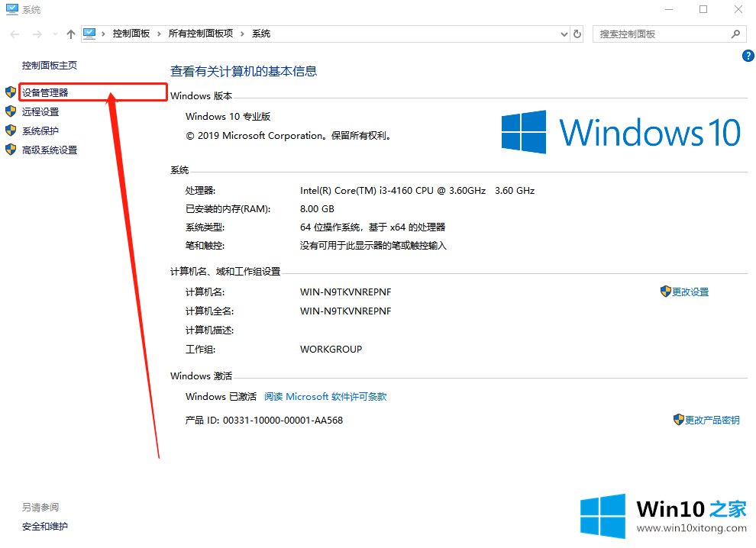Image resolution: width=756 pixels, height=548 pixels.
Task: Click the search magnifier icon
Action: (x=735, y=34)
